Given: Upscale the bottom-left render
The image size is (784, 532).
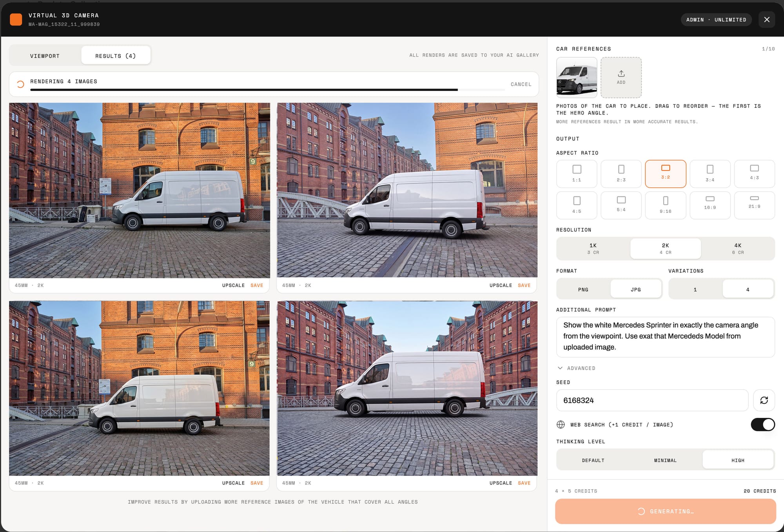Looking at the screenshot, I should point(233,483).
